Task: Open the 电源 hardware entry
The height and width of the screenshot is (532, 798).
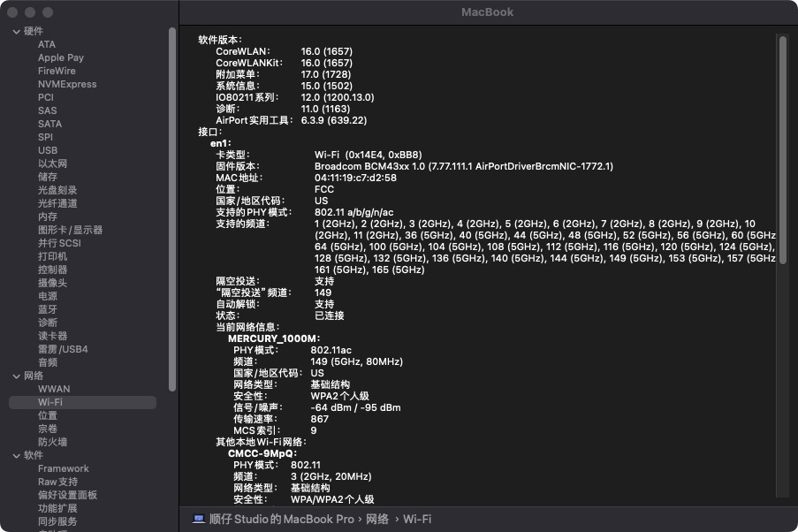Action: [48, 296]
